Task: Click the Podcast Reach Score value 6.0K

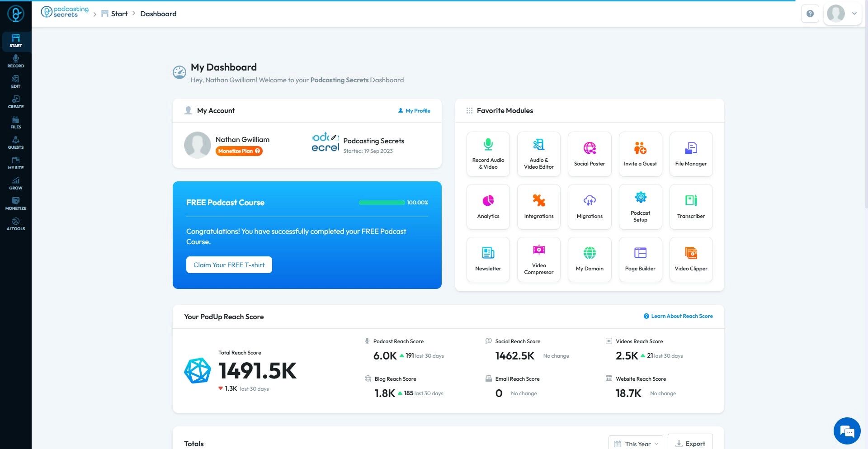Action: point(385,356)
